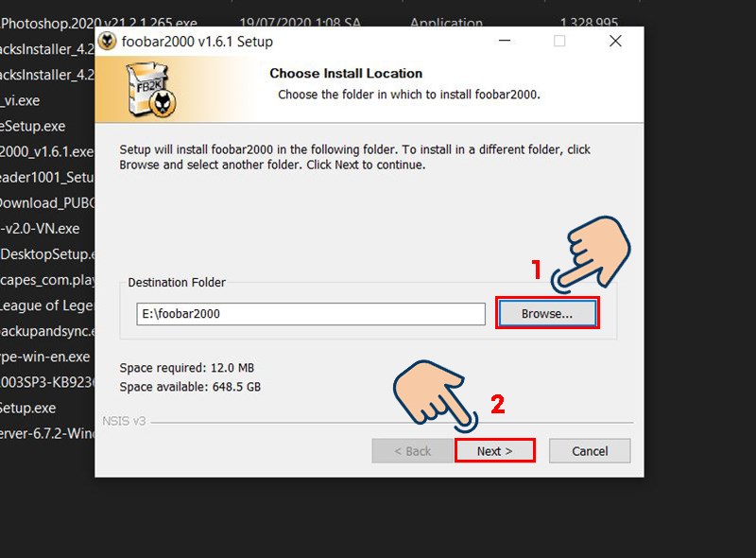756x558 pixels.
Task: Click Next > to continue setup
Action: [494, 451]
